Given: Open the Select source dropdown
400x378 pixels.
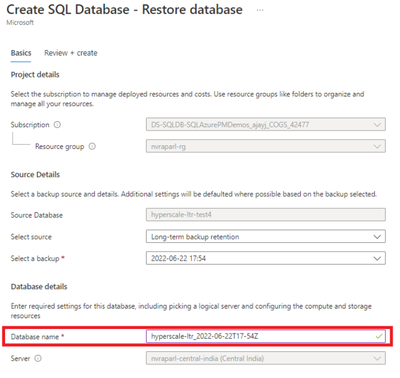Looking at the screenshot, I should click(x=266, y=237).
